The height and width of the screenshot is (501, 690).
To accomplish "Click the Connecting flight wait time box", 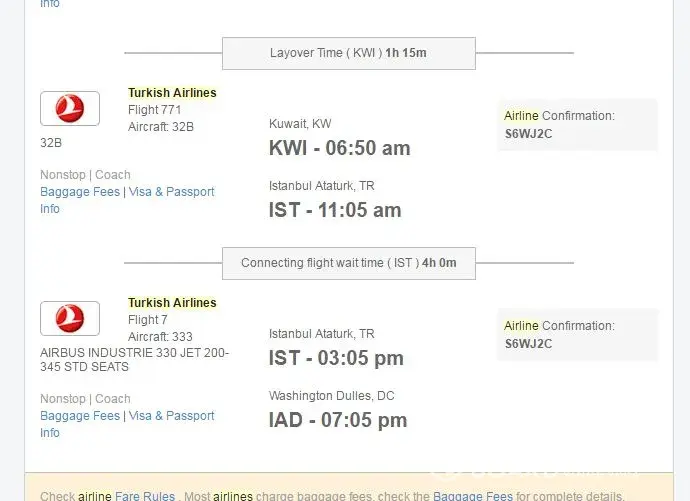I will pyautogui.click(x=348, y=263).
